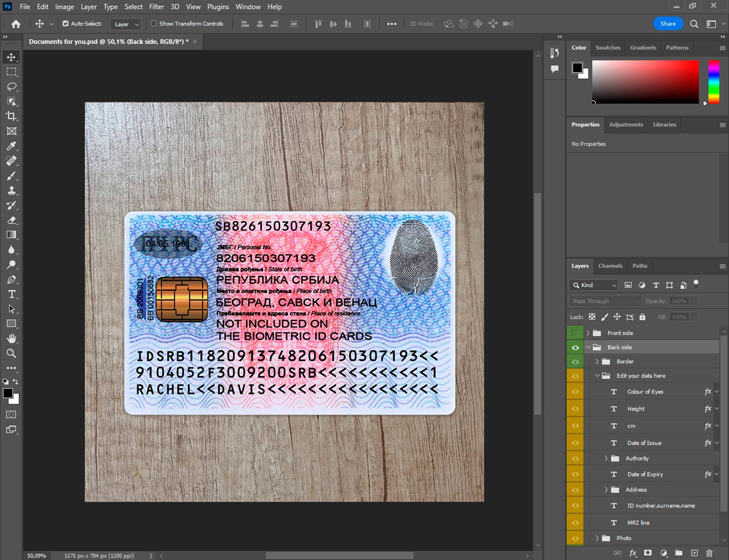This screenshot has height=560, width=729.
Task: Select the Crop tool
Action: coord(12,116)
